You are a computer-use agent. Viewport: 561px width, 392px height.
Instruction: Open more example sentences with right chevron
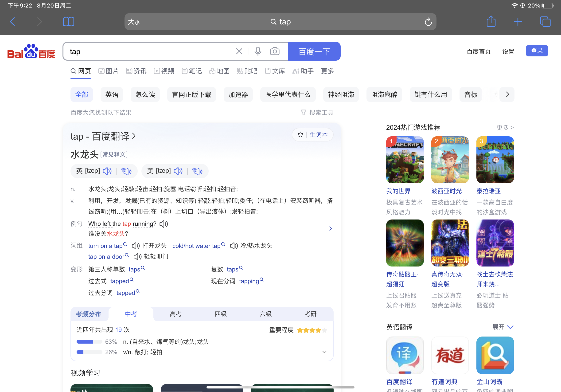(330, 228)
